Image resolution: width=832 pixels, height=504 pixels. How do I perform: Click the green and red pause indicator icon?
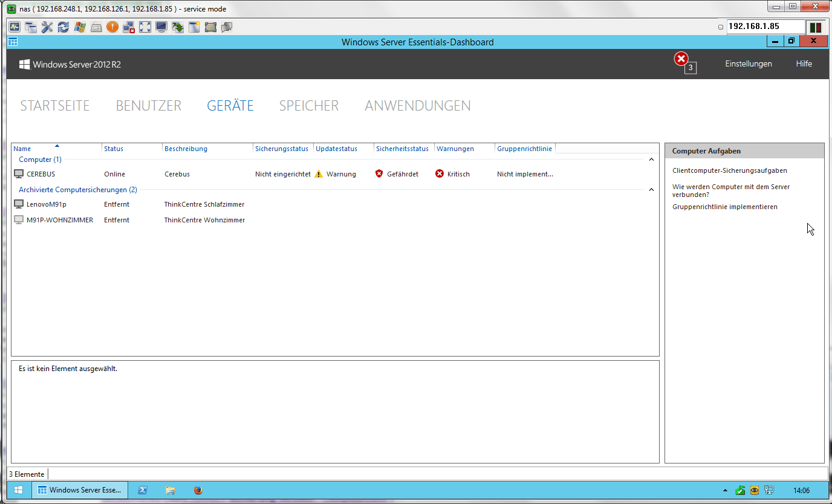[816, 27]
